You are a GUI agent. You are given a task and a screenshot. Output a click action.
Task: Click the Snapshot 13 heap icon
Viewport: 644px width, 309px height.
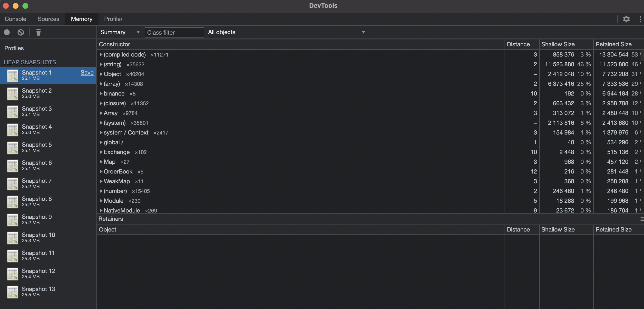click(x=13, y=292)
